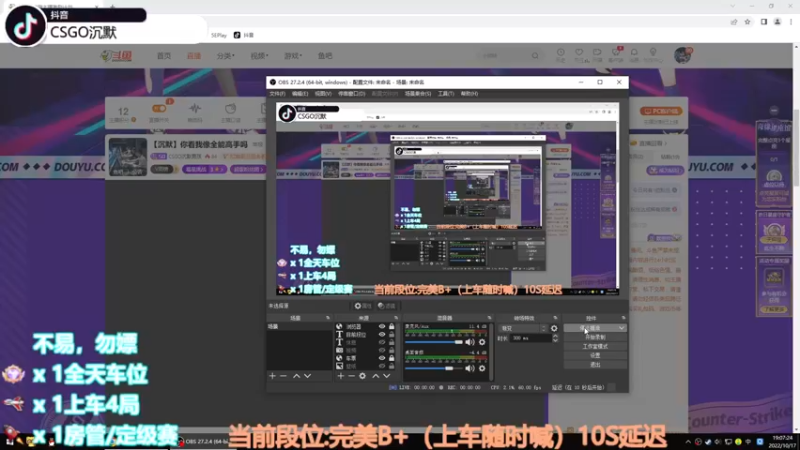Screen dimensions: 800x450
Task: Select the 浏览器 browser source row
Action: point(365,327)
